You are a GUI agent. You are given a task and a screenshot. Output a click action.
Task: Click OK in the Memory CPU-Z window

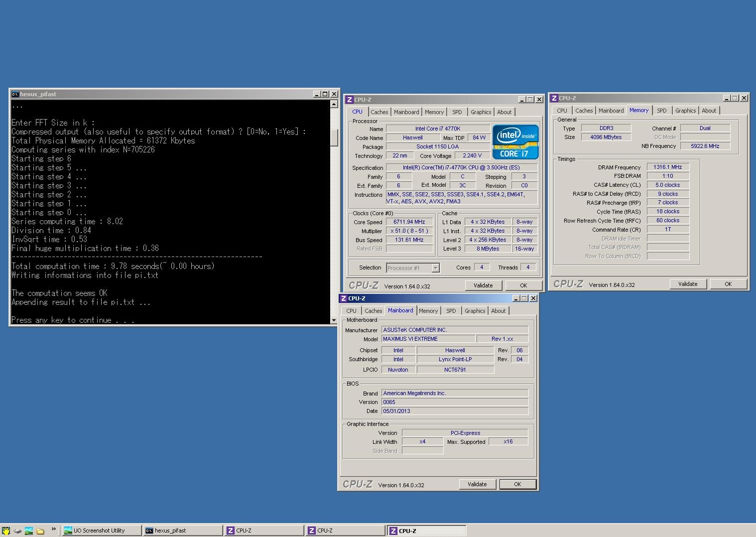728,284
